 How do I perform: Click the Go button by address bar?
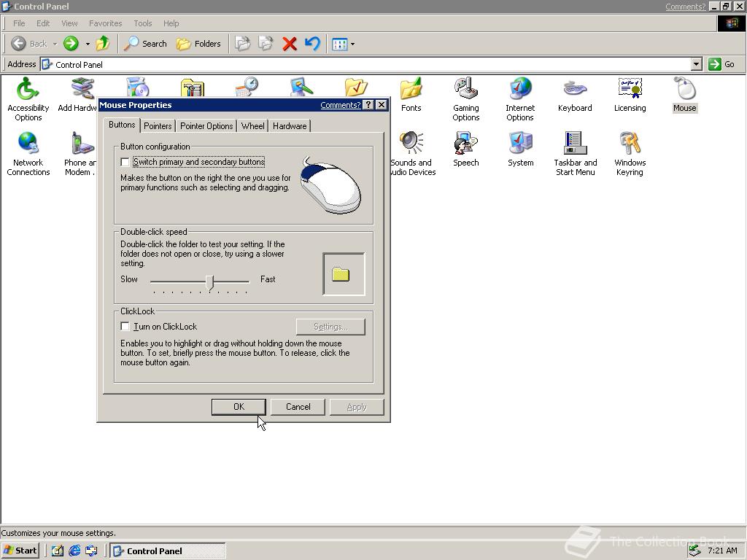[x=723, y=64]
